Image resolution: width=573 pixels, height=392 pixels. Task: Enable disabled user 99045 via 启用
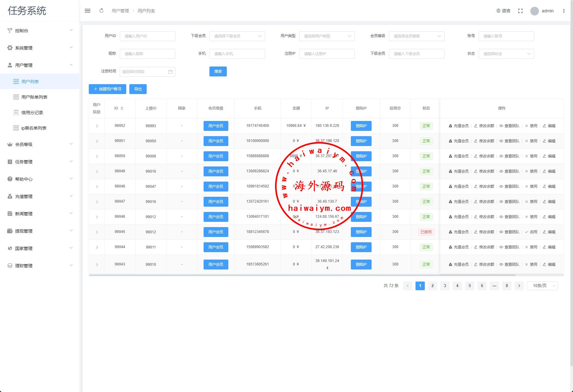pos(531,232)
